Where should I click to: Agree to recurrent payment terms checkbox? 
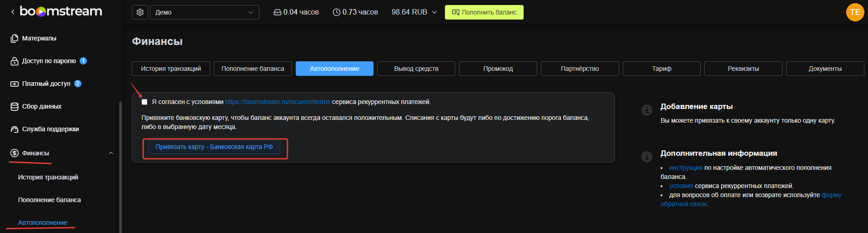(145, 102)
